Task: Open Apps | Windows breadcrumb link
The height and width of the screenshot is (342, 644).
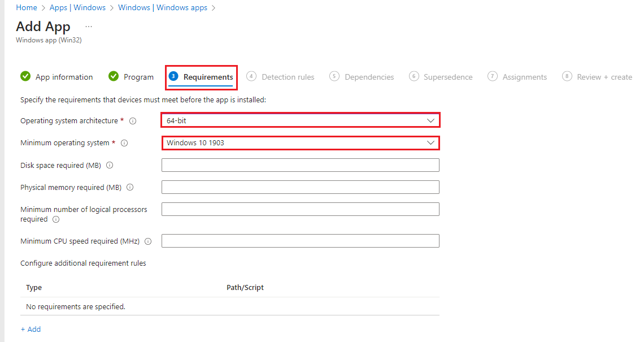Action: point(79,7)
